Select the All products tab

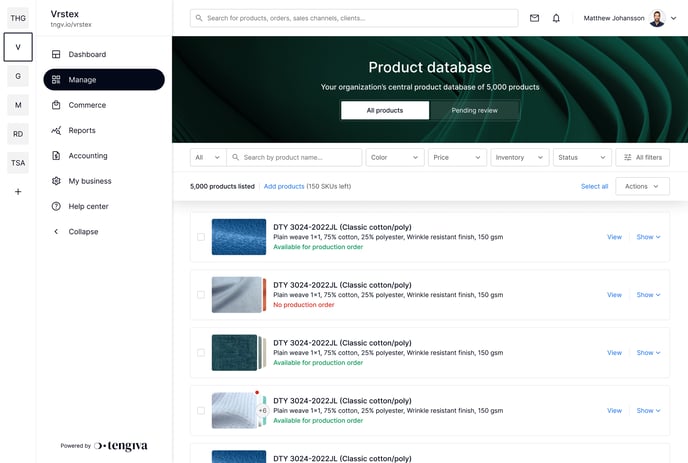(x=385, y=110)
